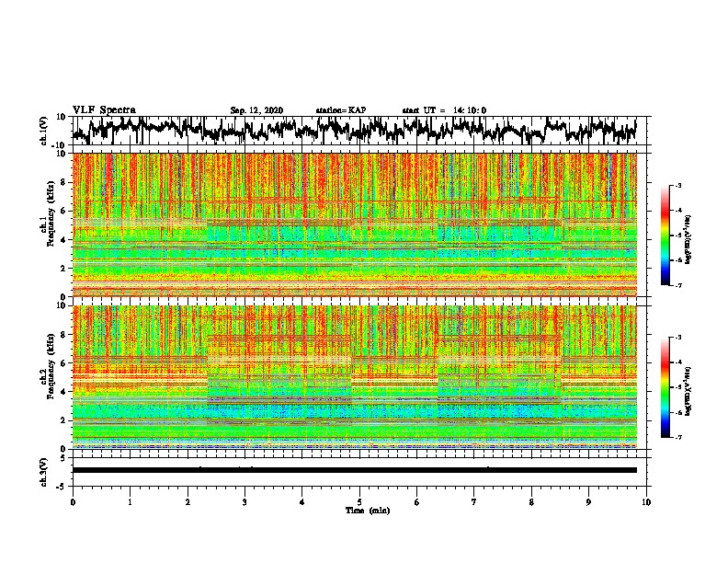Click the ch.3(V) axis label
The height and width of the screenshot is (563, 728).
44,472
